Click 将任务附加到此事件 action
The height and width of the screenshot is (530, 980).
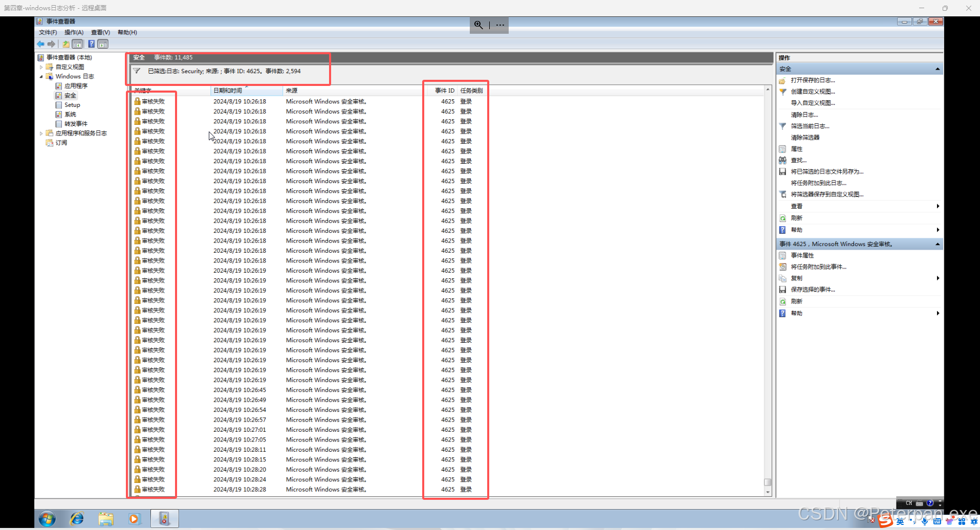point(818,267)
